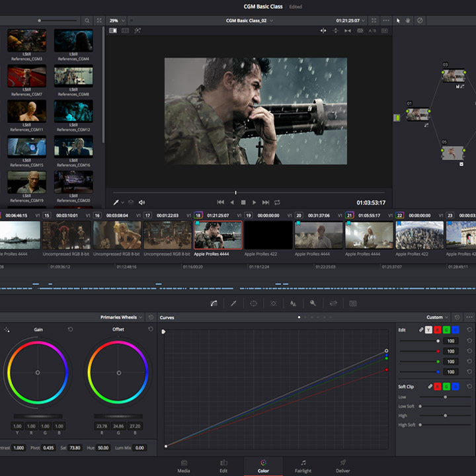Open the Primaries Wheels mode dropdown
The width and height of the screenshot is (476, 476).
[122, 317]
